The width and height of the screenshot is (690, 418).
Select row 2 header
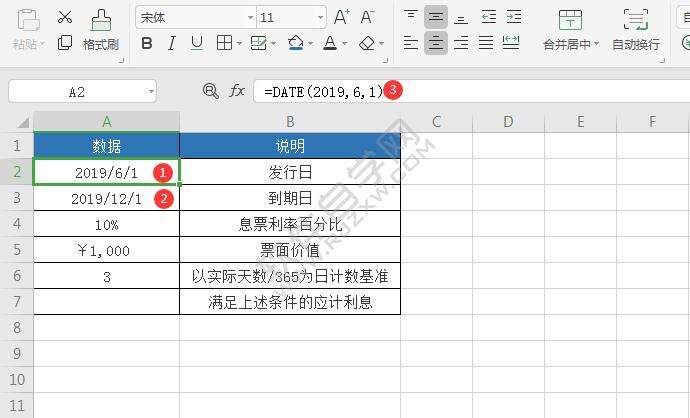[17, 172]
